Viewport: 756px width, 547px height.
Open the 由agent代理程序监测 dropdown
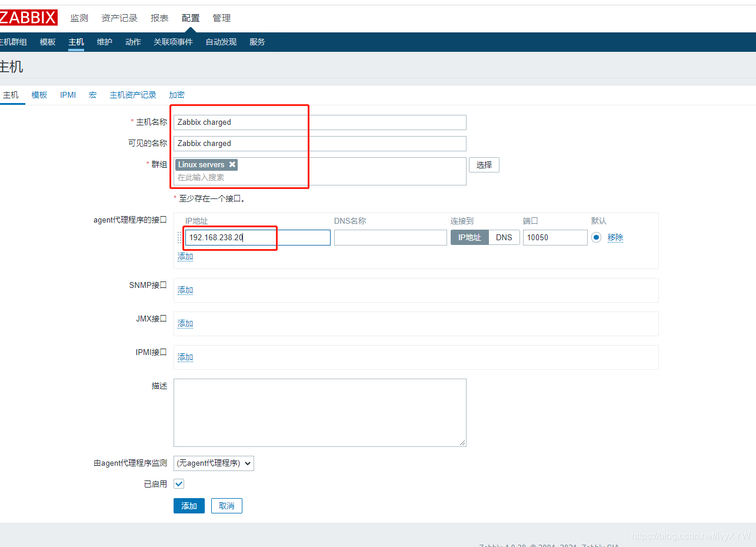coord(214,463)
